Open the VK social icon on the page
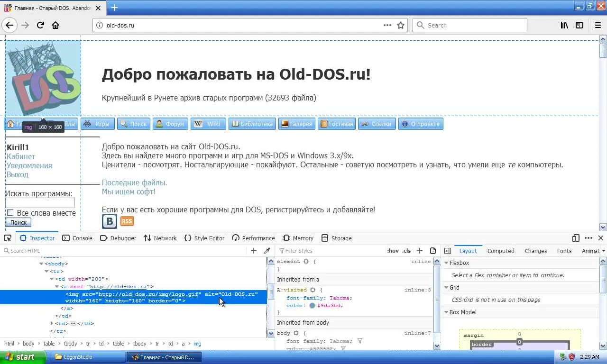607x364 pixels. coord(110,221)
